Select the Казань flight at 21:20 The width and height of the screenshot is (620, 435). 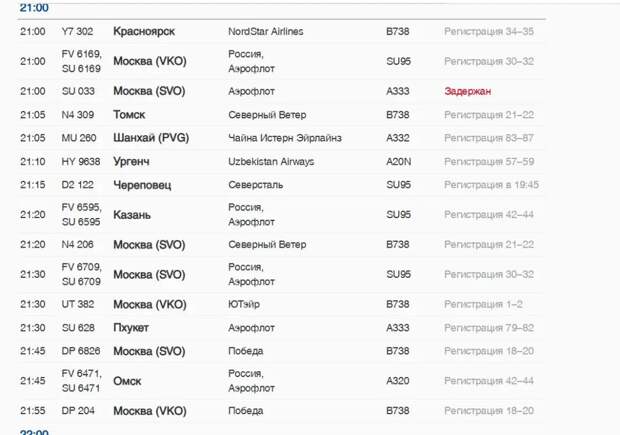282,215
